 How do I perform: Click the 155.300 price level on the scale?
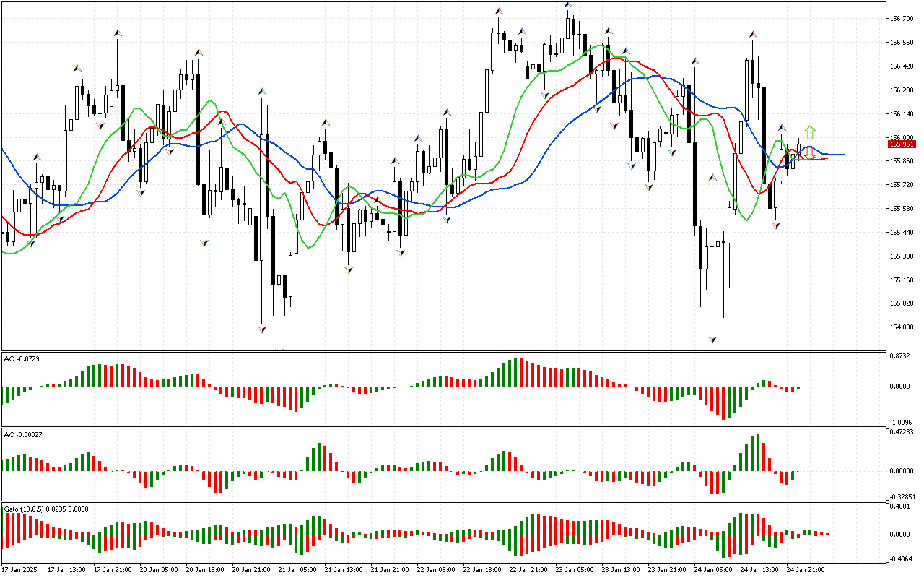pos(902,256)
